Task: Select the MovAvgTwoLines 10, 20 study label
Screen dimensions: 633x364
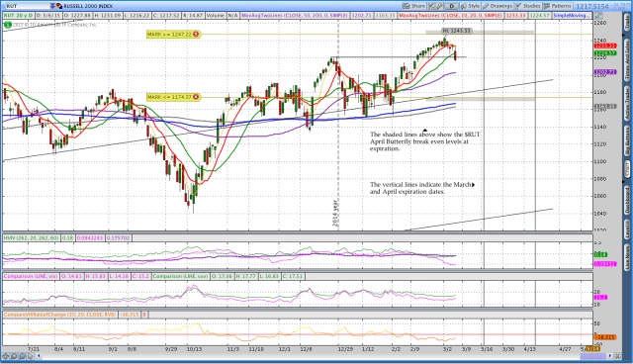Action: click(x=450, y=16)
